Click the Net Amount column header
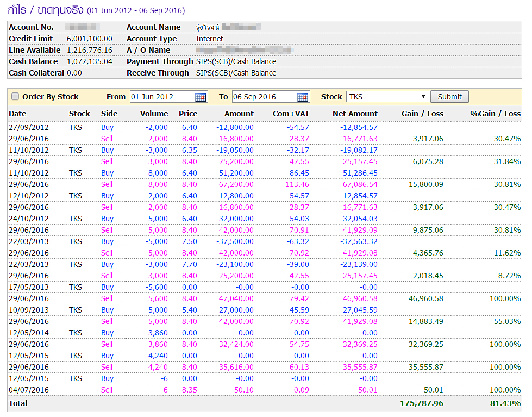Viewport: 532px width, 417px height. pyautogui.click(x=355, y=114)
